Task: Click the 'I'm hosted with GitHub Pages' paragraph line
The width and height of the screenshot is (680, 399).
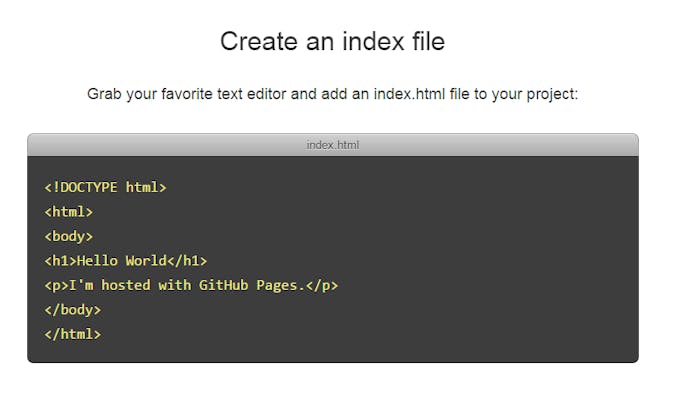Action: [191, 285]
